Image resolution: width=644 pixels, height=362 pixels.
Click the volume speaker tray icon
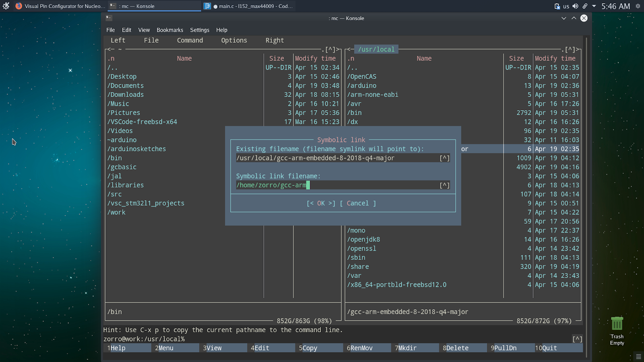(575, 6)
